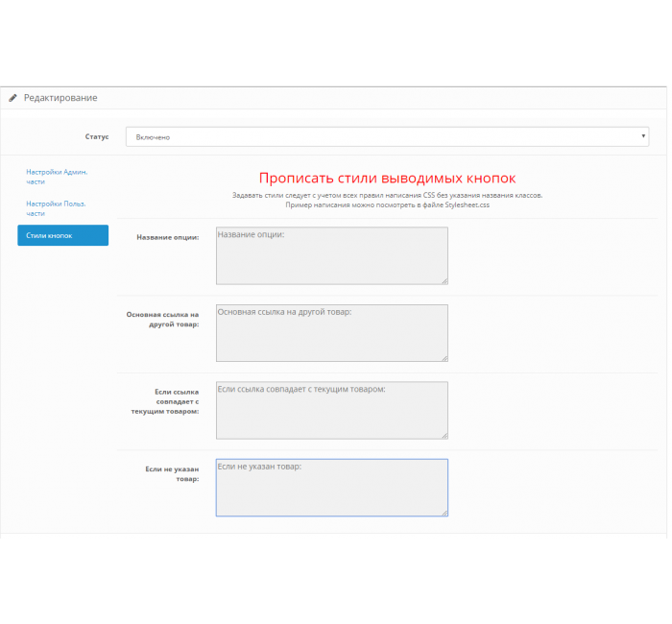This screenshot has height=624, width=672.
Task: Click the bold label Основная ссылка на другой товар:
Action: (162, 320)
